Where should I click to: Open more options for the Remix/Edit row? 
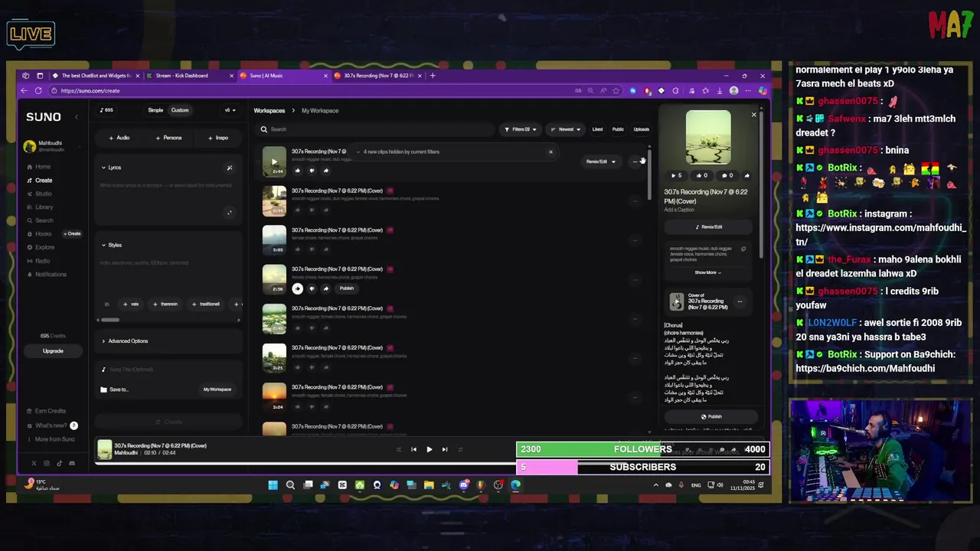point(635,161)
